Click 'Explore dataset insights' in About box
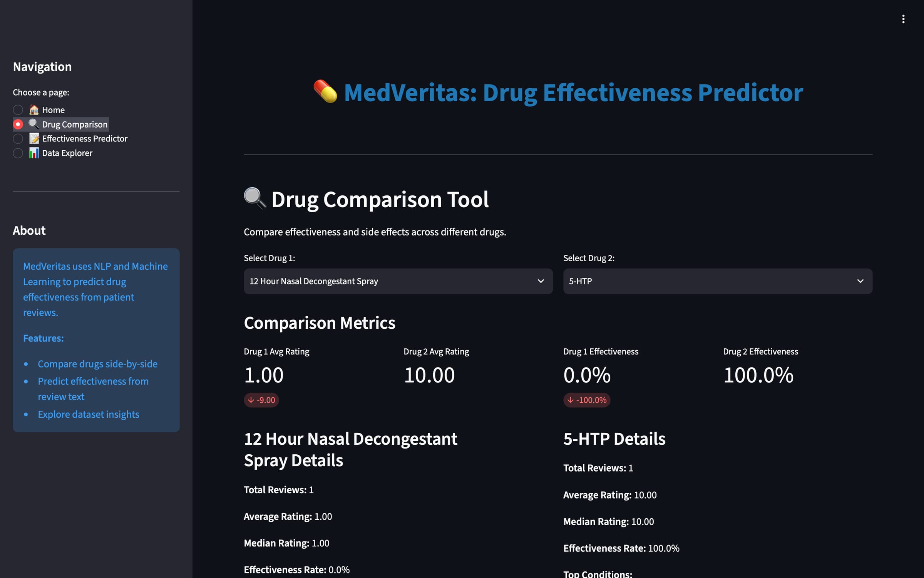The width and height of the screenshot is (924, 578). click(x=89, y=414)
